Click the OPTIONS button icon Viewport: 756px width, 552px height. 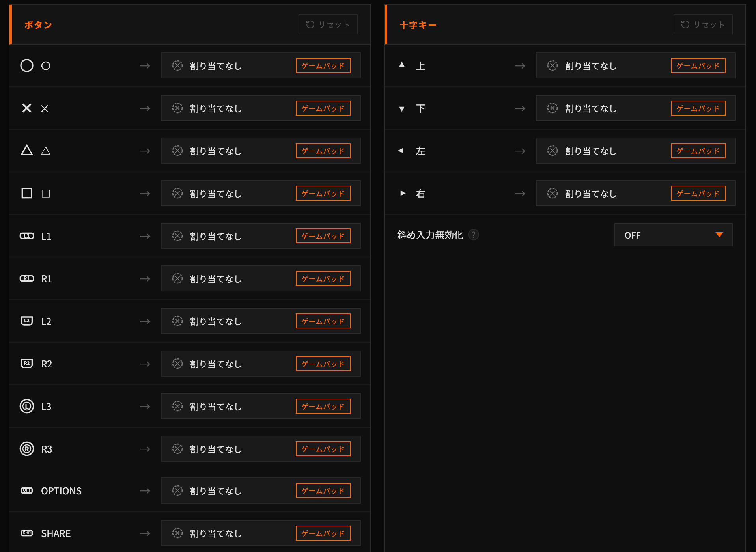[x=27, y=490]
